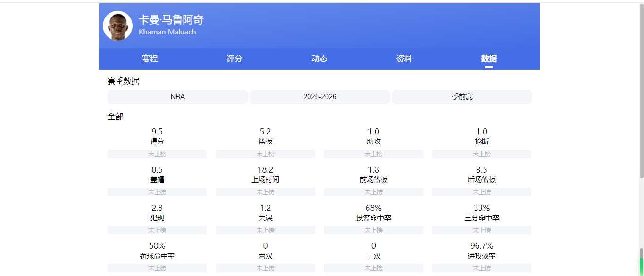Click the page vertical scrollbar thumb
This screenshot has height=276, width=644.
pyautogui.click(x=641, y=91)
